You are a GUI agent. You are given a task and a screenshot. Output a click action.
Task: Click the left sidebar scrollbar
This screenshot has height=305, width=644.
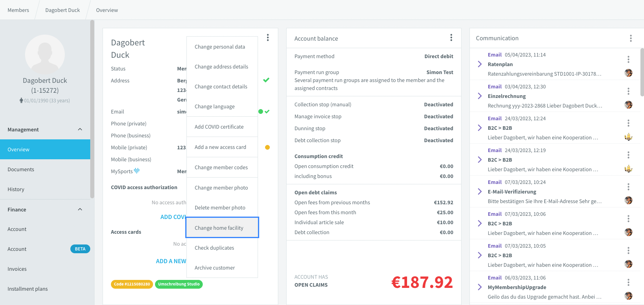92,109
